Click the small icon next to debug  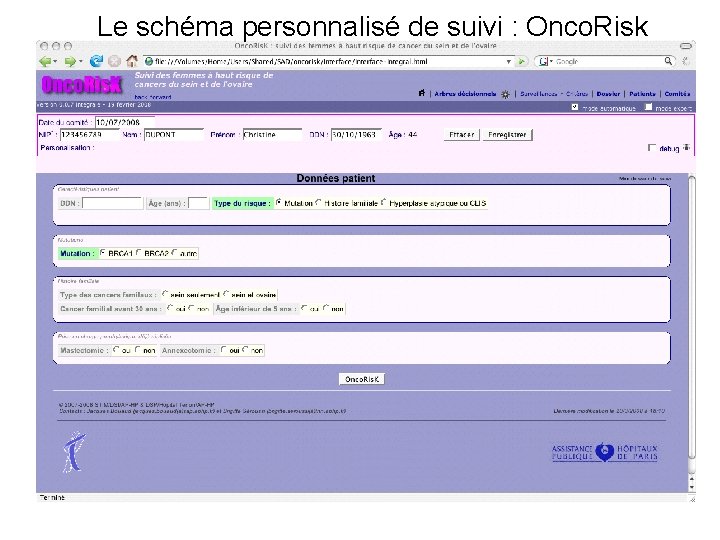(x=686, y=147)
